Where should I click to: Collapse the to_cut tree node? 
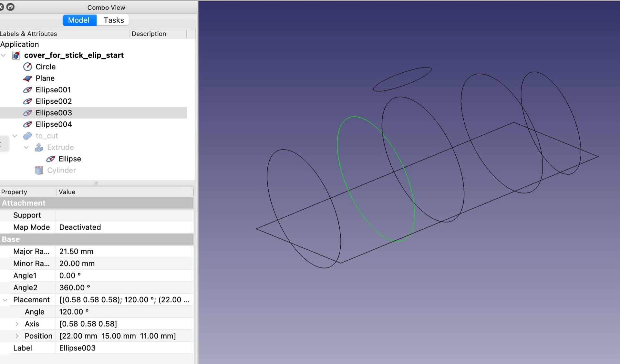(15, 136)
